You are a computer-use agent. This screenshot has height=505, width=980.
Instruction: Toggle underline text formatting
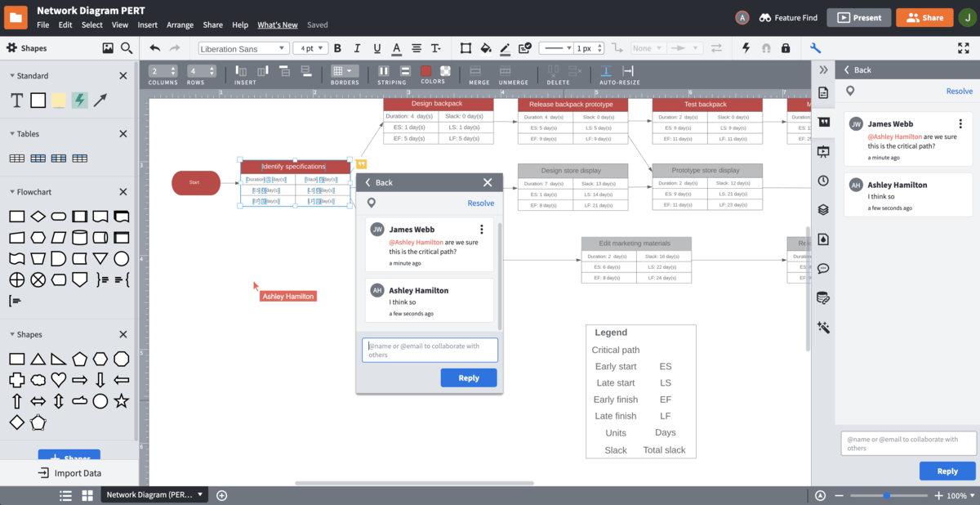tap(376, 48)
